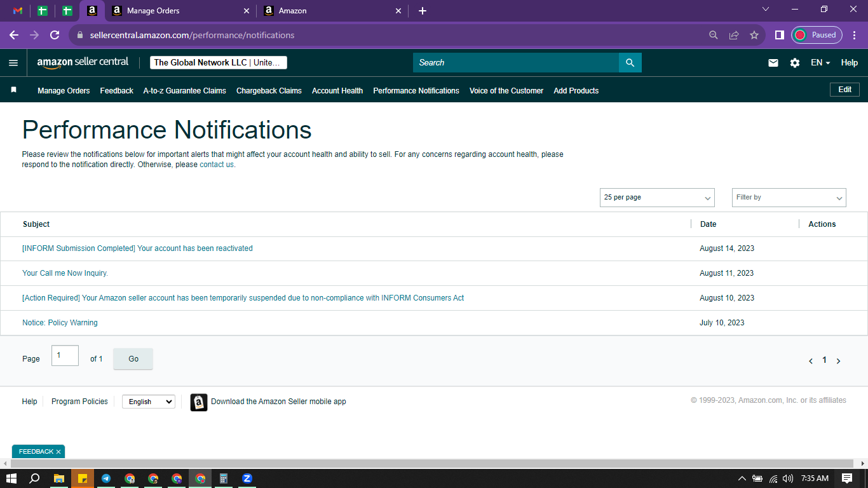The width and height of the screenshot is (868, 488).
Task: Close the FEEDBACK tab with its X
Action: coord(58,452)
